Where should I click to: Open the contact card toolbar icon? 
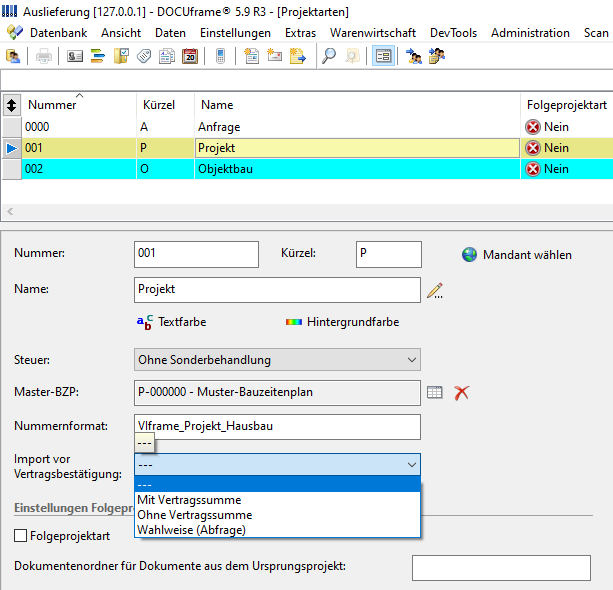click(75, 56)
